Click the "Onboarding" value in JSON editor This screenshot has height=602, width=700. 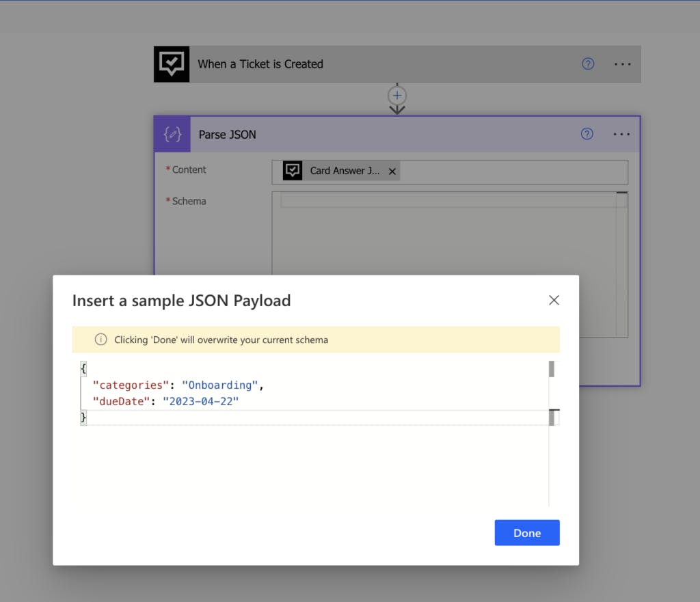tap(220, 385)
